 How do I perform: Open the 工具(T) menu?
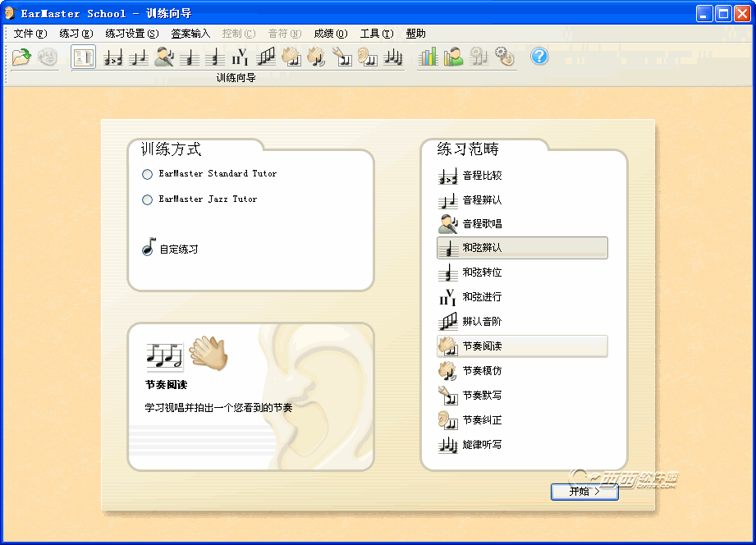[x=377, y=34]
